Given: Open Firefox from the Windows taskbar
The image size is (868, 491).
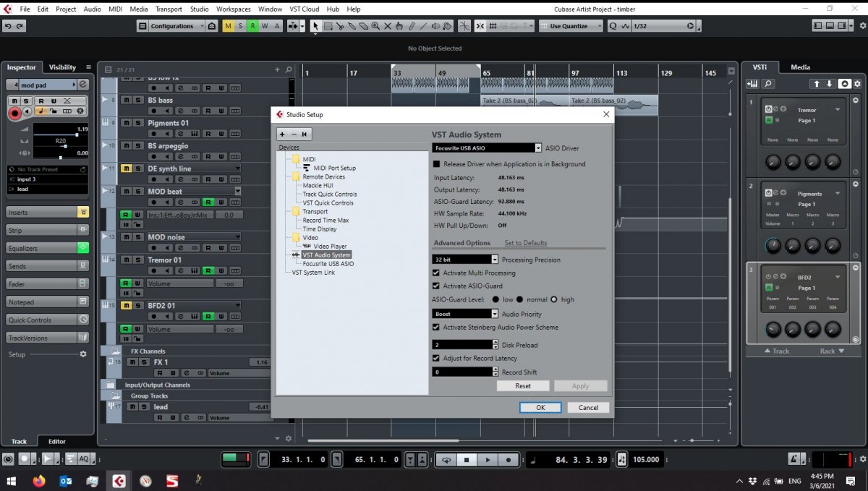Looking at the screenshot, I should (x=38, y=481).
